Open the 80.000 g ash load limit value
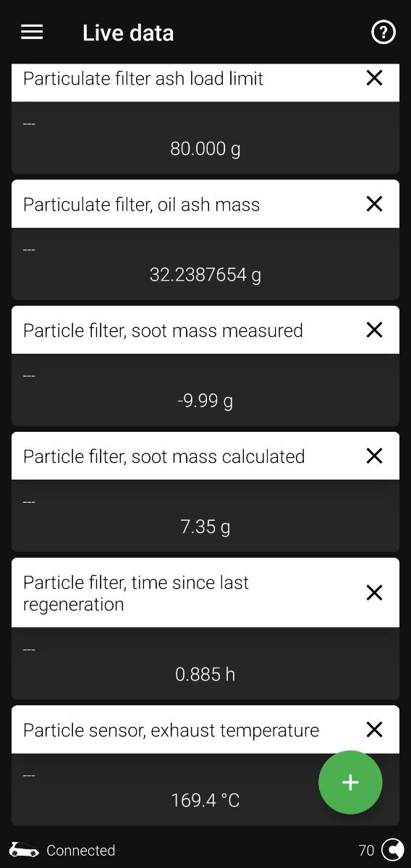Viewport: 411px width, 868px height. [205, 149]
